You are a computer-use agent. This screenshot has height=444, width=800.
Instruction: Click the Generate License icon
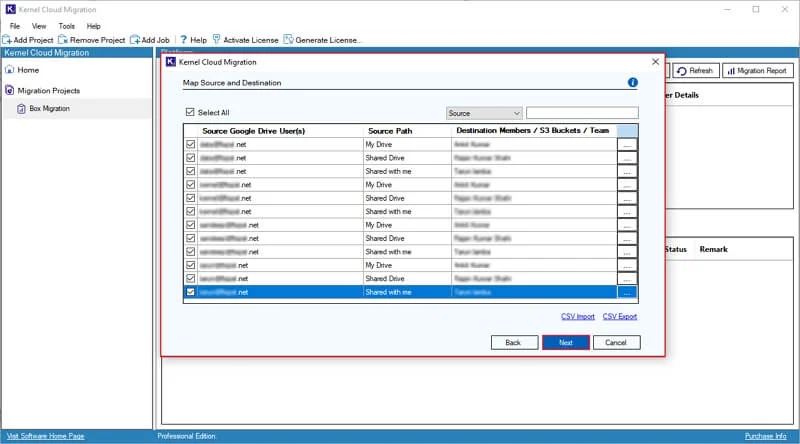click(x=288, y=40)
